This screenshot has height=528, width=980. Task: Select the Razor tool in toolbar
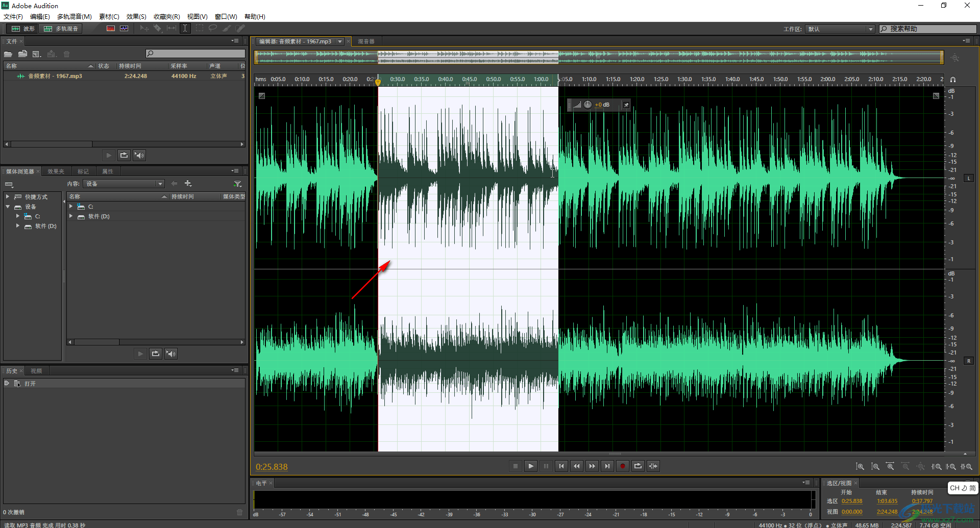coord(158,29)
